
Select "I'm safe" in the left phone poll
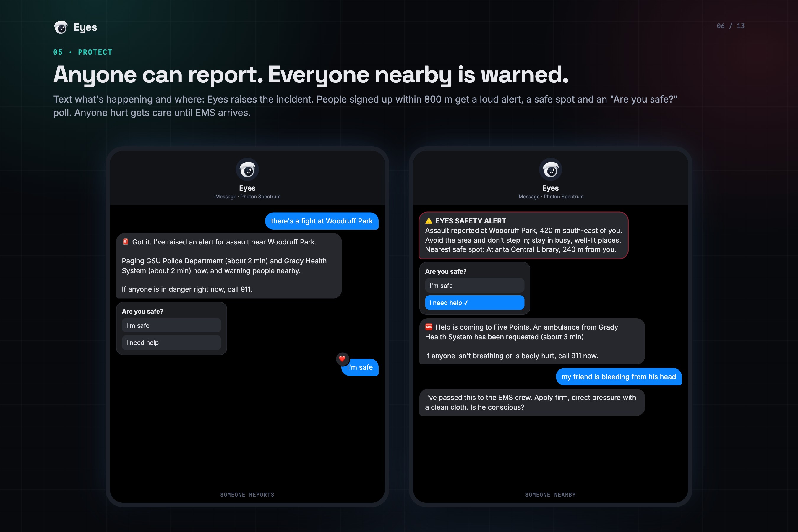[x=171, y=325]
